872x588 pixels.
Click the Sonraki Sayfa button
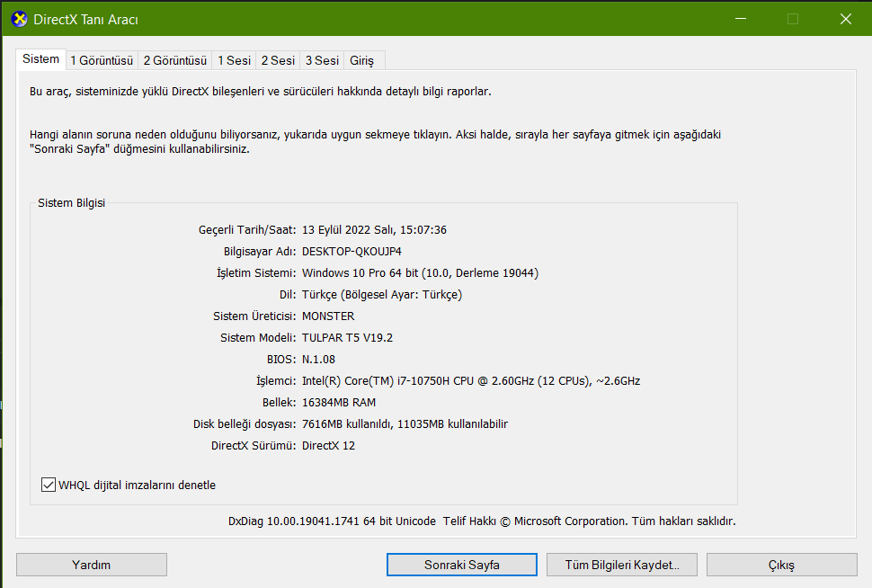pyautogui.click(x=461, y=565)
